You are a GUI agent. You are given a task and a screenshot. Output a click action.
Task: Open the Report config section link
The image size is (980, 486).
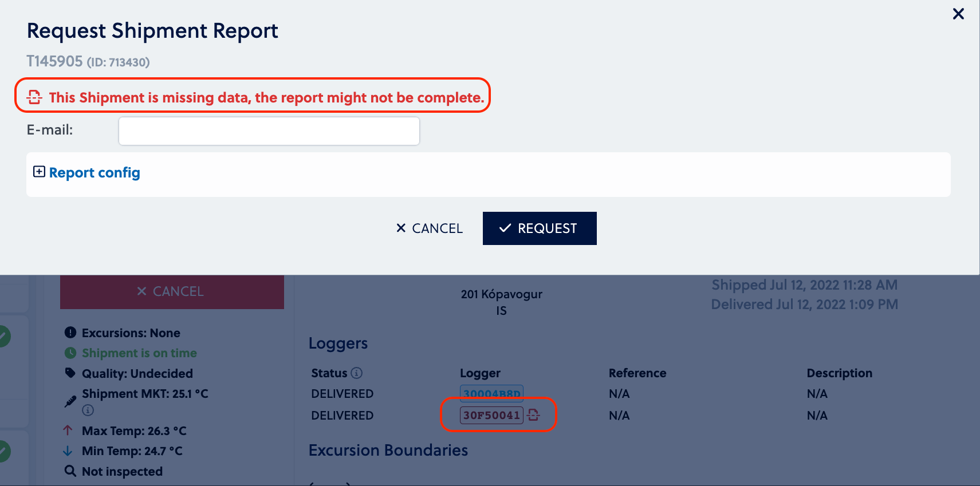95,172
